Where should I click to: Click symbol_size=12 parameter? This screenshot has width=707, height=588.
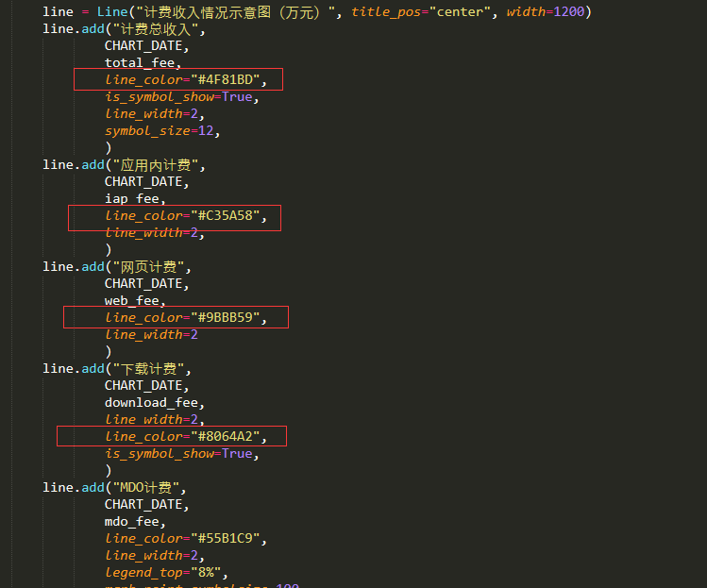(x=160, y=131)
